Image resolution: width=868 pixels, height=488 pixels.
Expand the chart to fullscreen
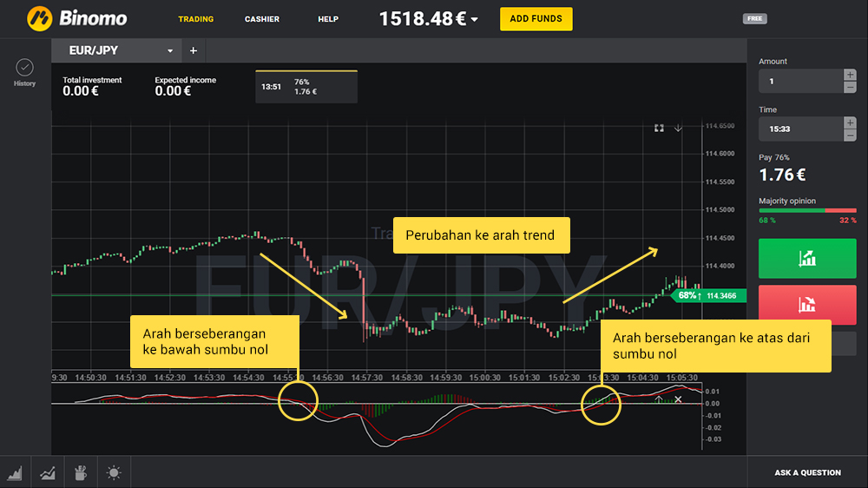659,128
